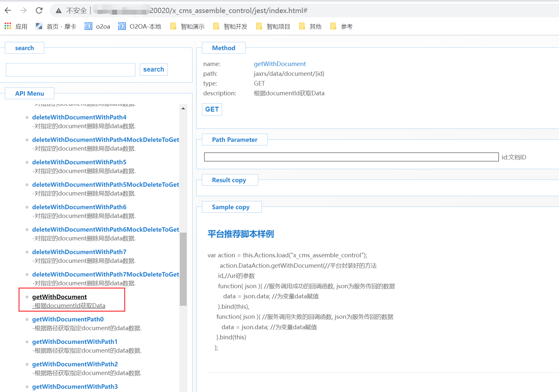Open deleteWithDocumentWithPath6 API
This screenshot has width=559, height=392.
pyautogui.click(x=79, y=207)
